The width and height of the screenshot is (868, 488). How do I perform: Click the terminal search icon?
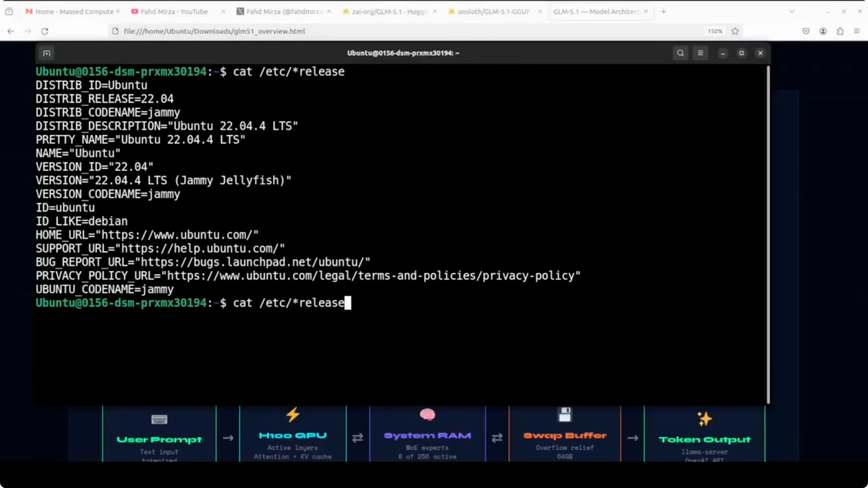[x=680, y=53]
